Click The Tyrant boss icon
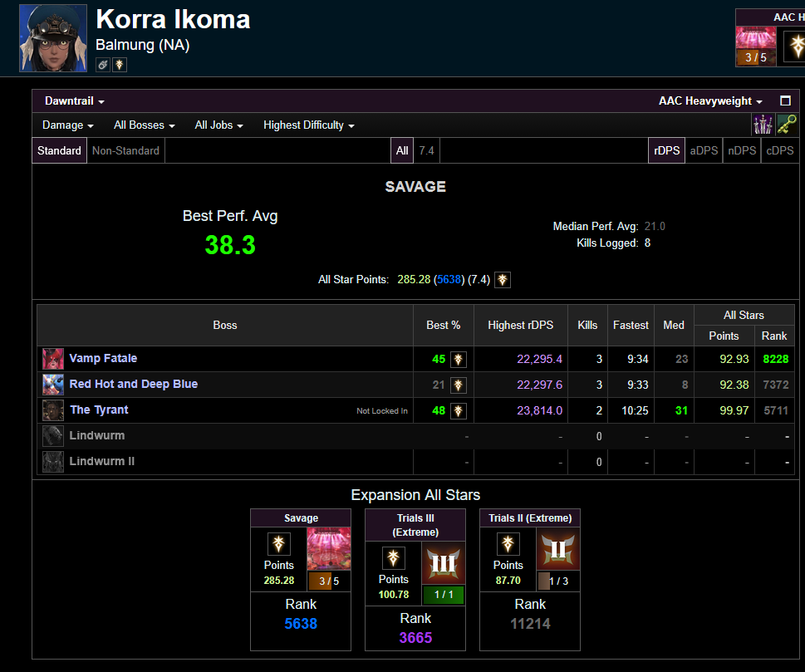The image size is (805, 672). point(53,410)
